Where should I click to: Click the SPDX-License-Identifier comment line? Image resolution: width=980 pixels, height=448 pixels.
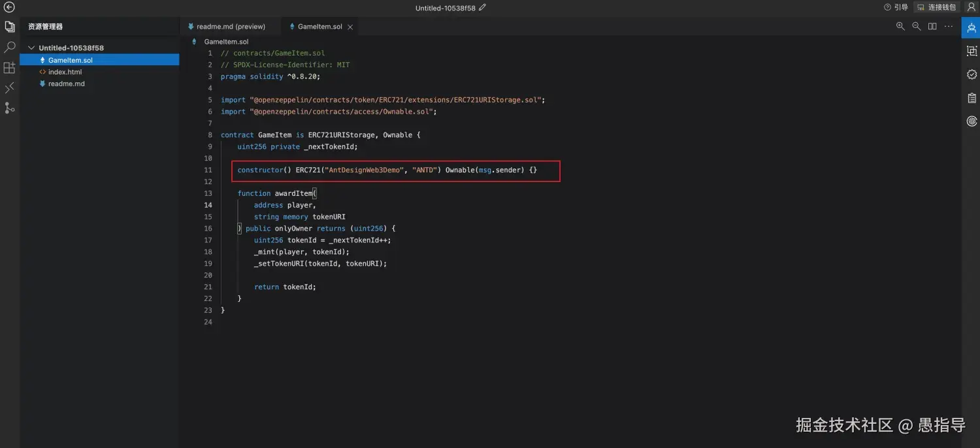click(286, 65)
